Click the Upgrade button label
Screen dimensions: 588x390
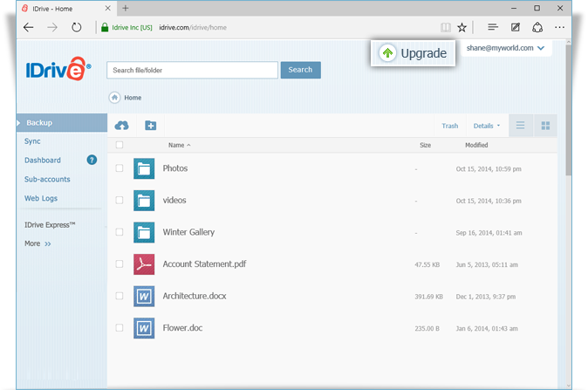[424, 53]
